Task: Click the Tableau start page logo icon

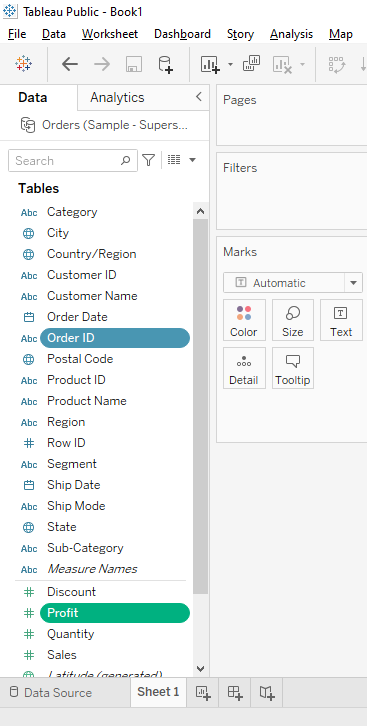Action: click(x=23, y=64)
